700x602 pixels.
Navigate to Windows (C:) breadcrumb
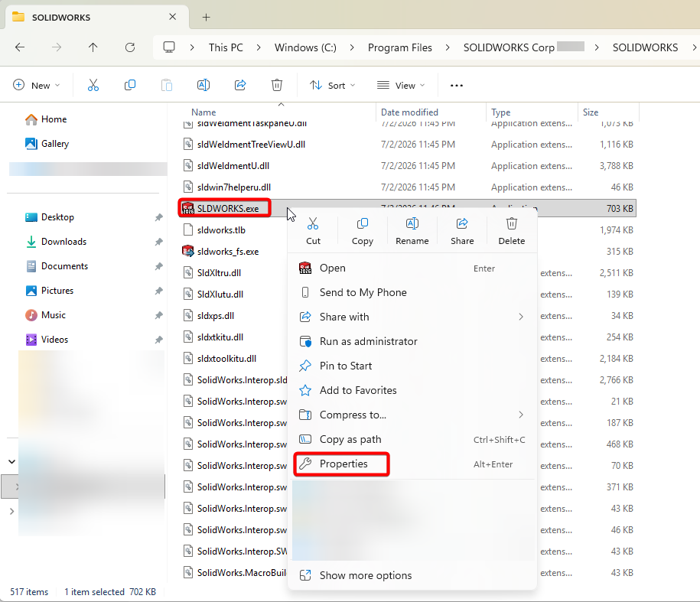point(305,47)
